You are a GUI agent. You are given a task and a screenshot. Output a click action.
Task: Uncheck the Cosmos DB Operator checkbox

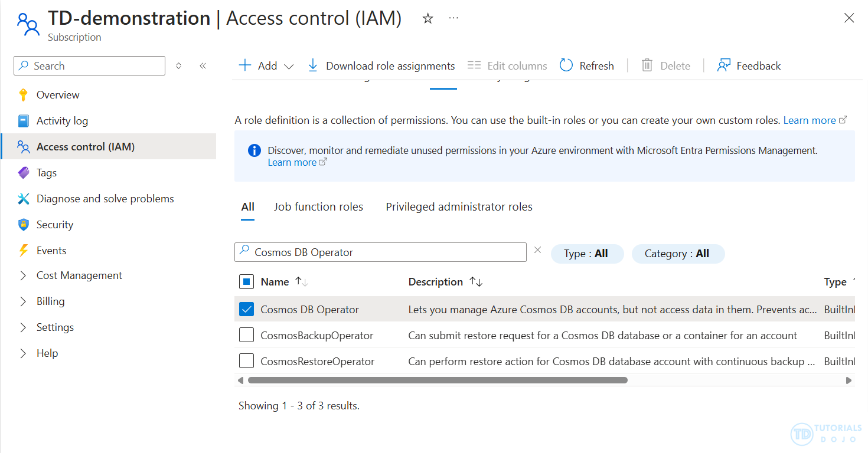pos(246,310)
